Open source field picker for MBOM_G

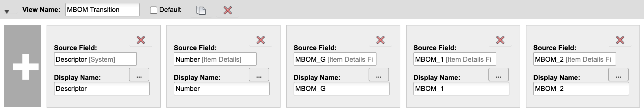click(379, 74)
